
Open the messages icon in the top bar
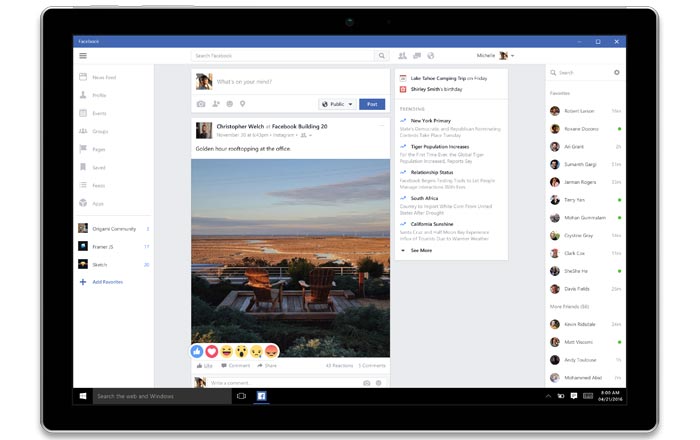[417, 56]
